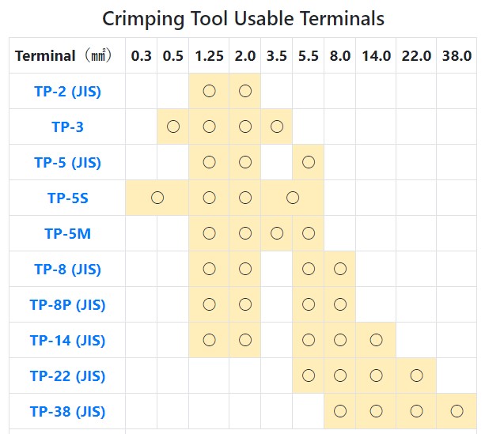This screenshot has width=504, height=434.
Task: Click the TP-14 row circle under 14.0
Action: (x=376, y=341)
